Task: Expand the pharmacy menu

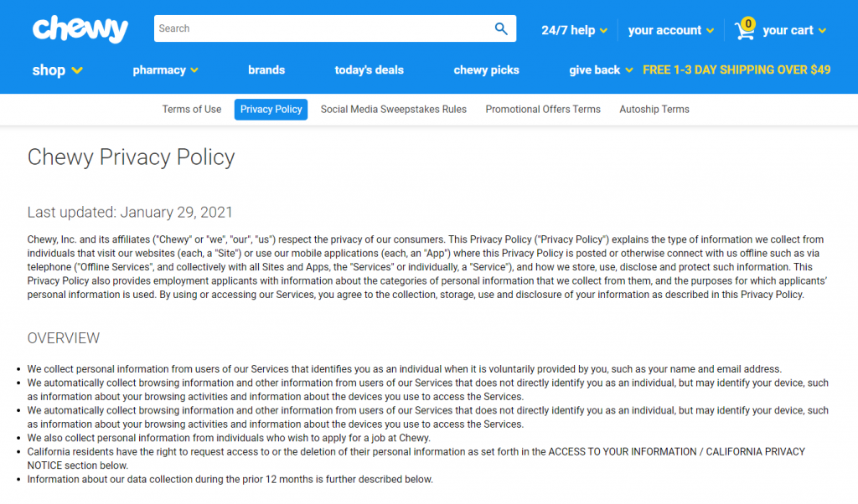Action: coord(165,70)
